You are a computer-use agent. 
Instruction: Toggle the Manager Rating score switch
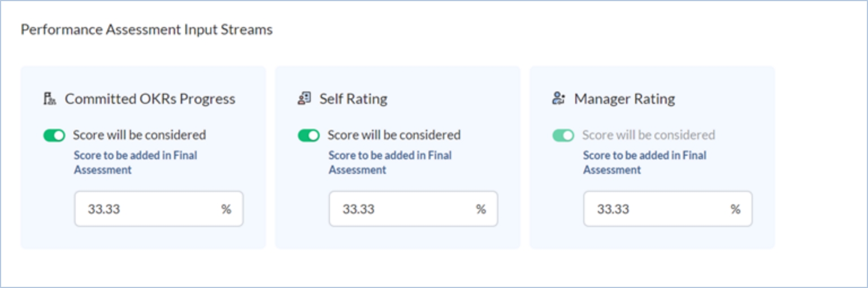[x=563, y=136]
